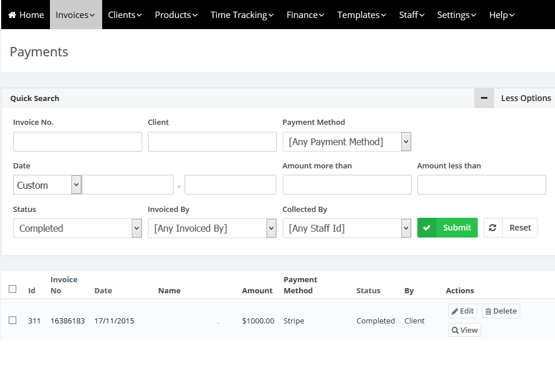Open the Payment Method dropdown

347,142
